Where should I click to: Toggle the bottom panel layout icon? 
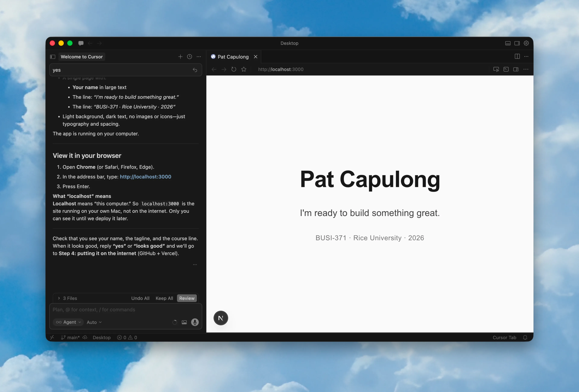click(508, 43)
